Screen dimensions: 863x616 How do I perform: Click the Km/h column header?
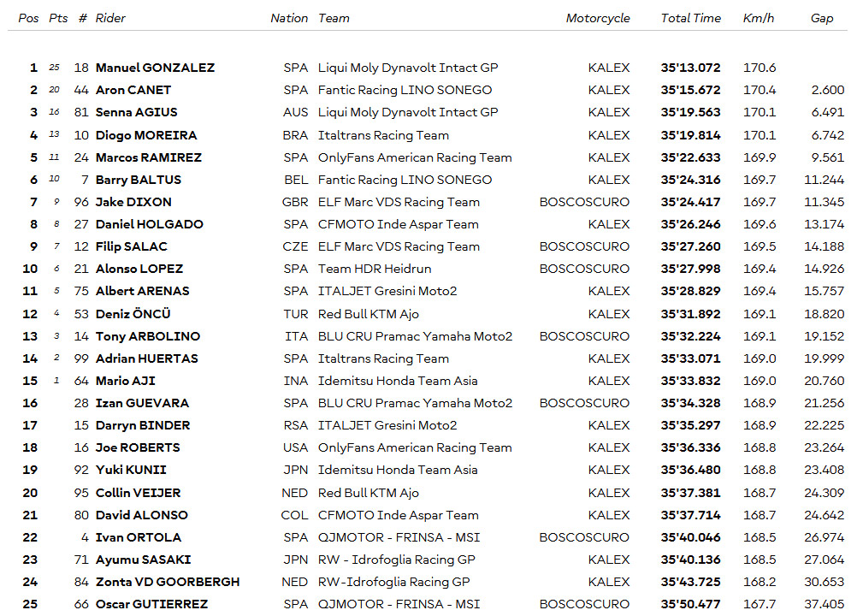point(759,18)
